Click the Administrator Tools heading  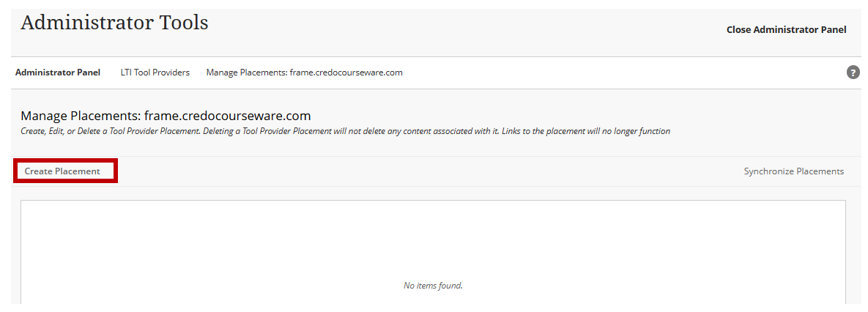(x=114, y=23)
